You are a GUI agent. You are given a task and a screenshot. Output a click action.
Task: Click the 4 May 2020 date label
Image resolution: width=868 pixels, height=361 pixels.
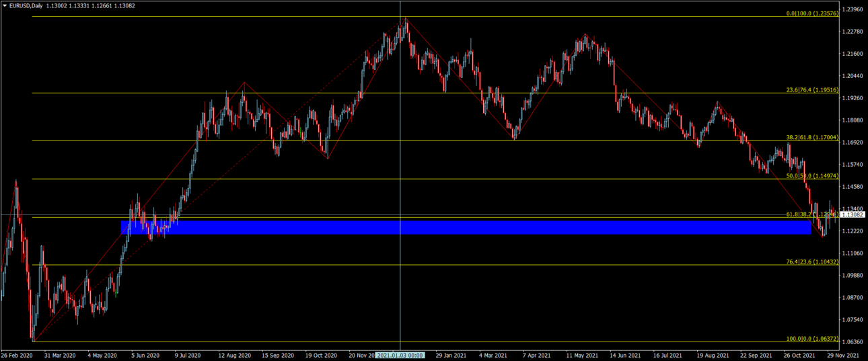tap(103, 355)
